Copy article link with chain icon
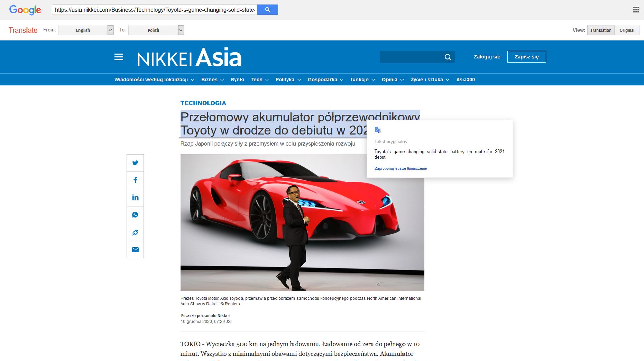 coord(135,232)
